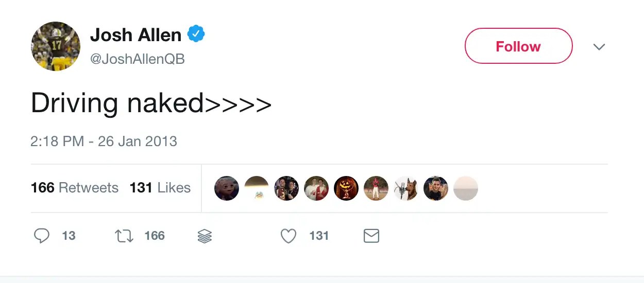Select the jack-o-lantern pumpkin avatar

[x=346, y=188]
